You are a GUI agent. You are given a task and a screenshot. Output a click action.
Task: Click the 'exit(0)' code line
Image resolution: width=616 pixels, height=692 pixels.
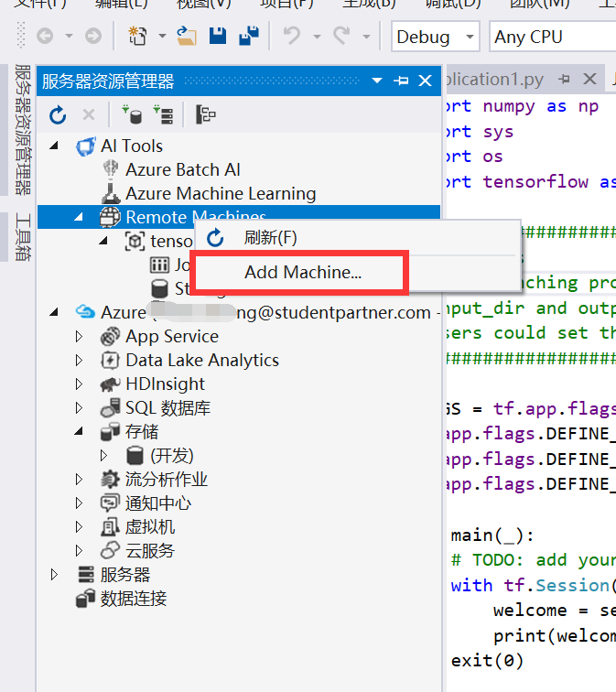click(487, 661)
